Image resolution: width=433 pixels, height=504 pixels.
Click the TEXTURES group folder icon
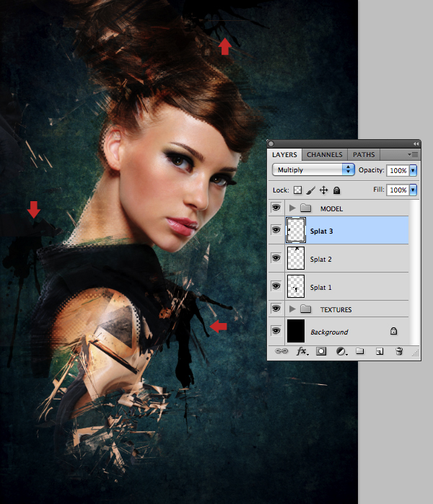(x=305, y=309)
